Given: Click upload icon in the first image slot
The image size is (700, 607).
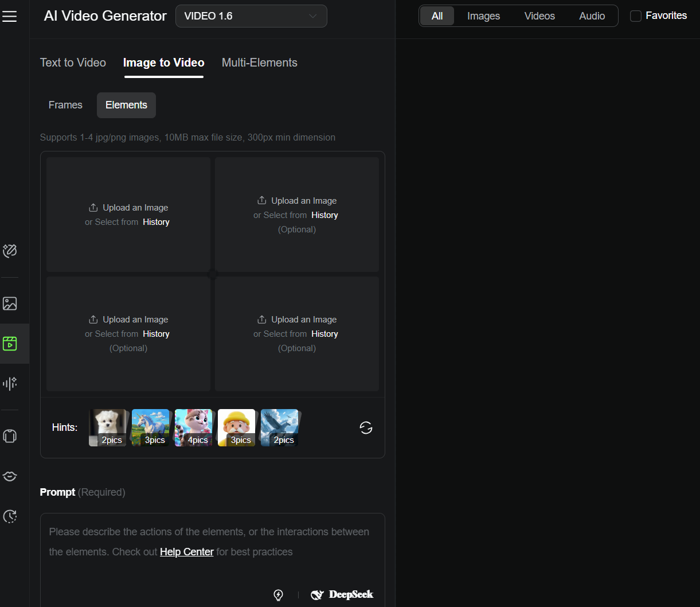Looking at the screenshot, I should (x=93, y=208).
